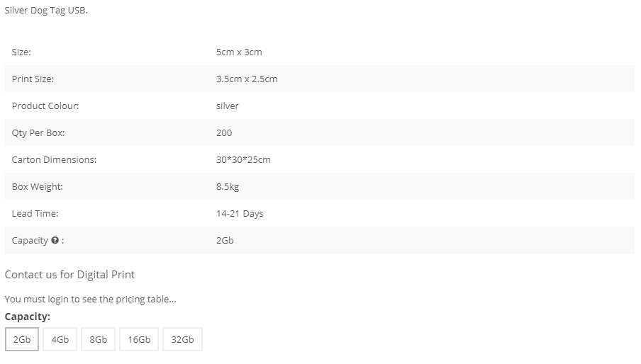Click Contact us for Digital Print text
Viewport: 641px width, 364px height.
69,275
